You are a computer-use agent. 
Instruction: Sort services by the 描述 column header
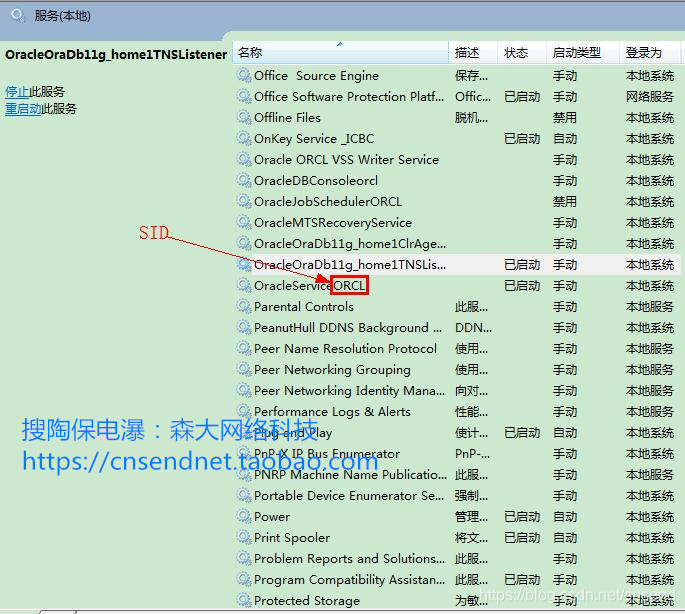point(473,53)
